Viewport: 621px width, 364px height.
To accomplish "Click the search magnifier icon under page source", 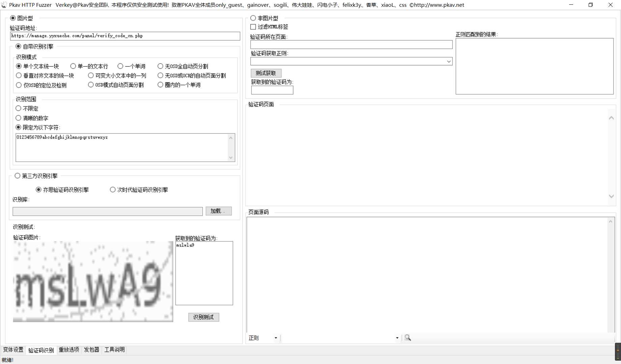I will [408, 338].
